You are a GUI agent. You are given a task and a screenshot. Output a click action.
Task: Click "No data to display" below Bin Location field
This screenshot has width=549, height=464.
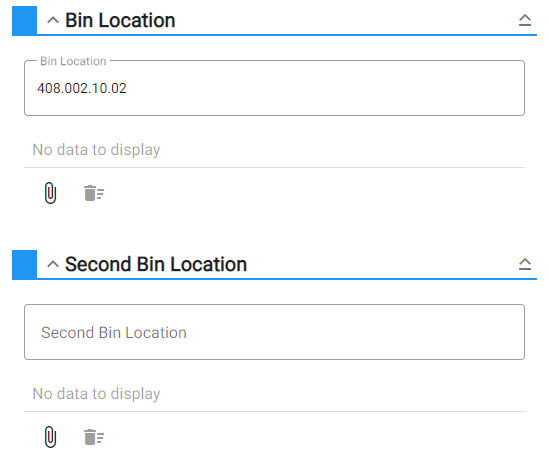point(96,150)
